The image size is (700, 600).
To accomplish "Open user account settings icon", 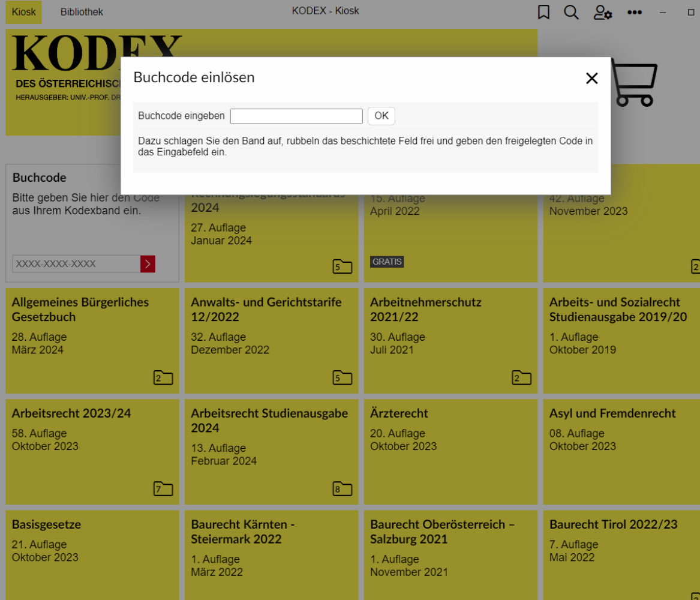I will [x=602, y=12].
